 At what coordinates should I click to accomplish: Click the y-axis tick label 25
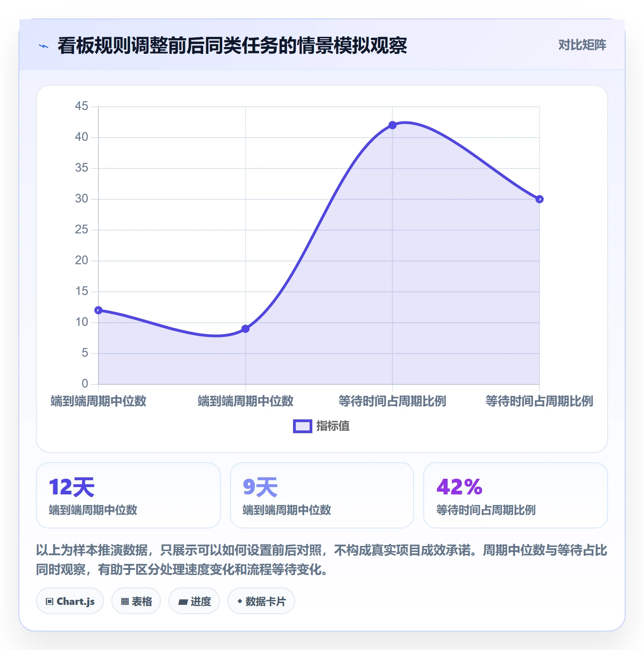point(81,230)
